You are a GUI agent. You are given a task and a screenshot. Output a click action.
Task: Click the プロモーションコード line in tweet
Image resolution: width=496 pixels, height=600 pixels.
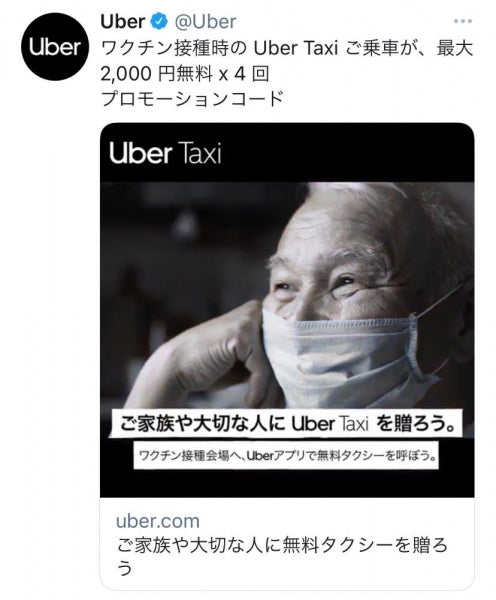tap(192, 99)
